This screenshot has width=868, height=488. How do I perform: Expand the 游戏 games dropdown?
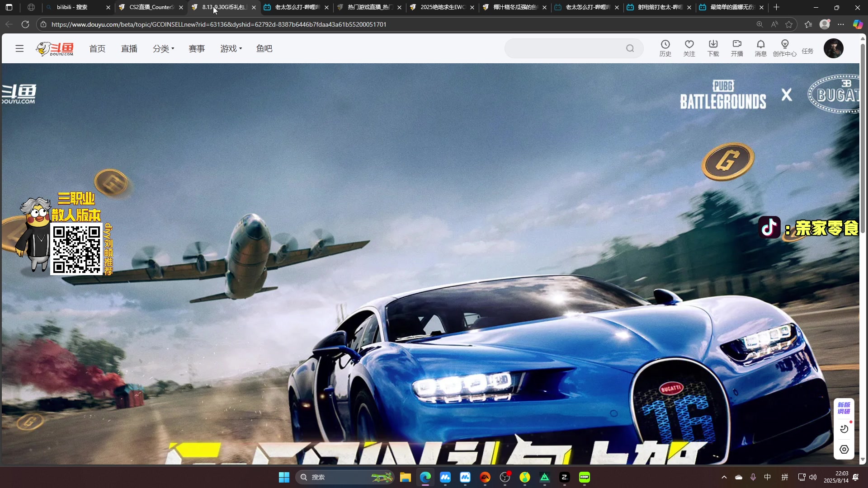click(x=231, y=48)
